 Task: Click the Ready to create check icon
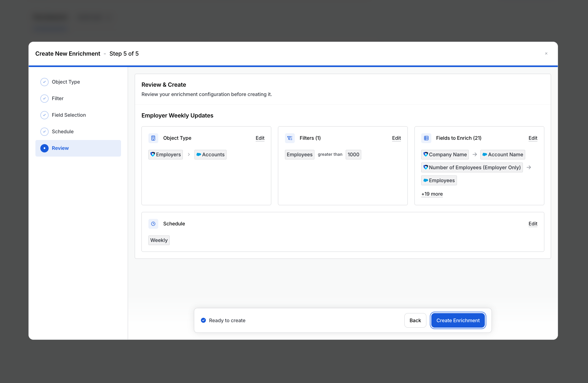click(203, 320)
